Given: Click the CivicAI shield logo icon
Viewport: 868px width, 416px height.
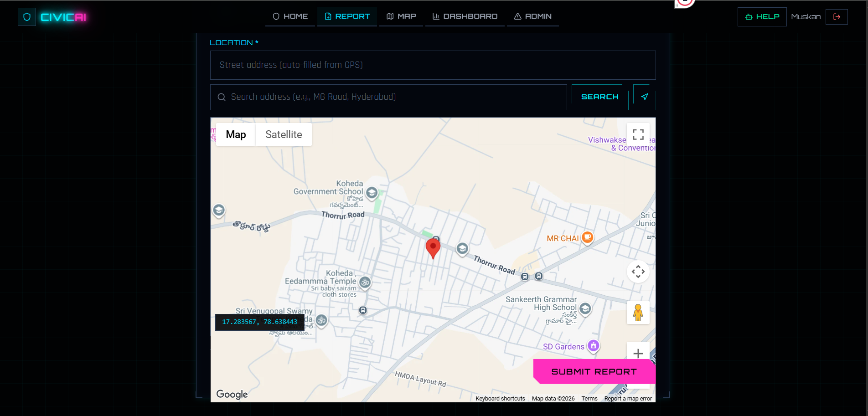Looking at the screenshot, I should tap(27, 17).
